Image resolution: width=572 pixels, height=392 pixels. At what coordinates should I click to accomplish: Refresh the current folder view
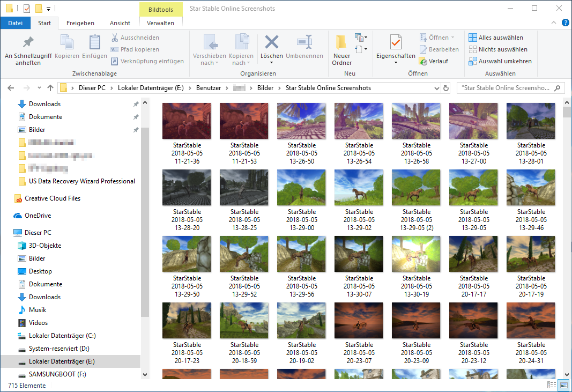(x=446, y=88)
